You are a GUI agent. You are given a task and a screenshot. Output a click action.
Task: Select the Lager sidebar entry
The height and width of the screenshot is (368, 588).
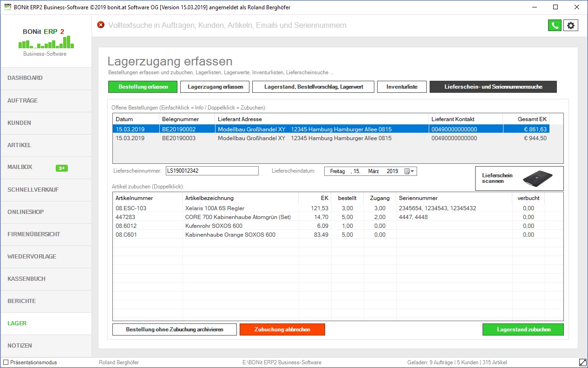[x=46, y=323]
